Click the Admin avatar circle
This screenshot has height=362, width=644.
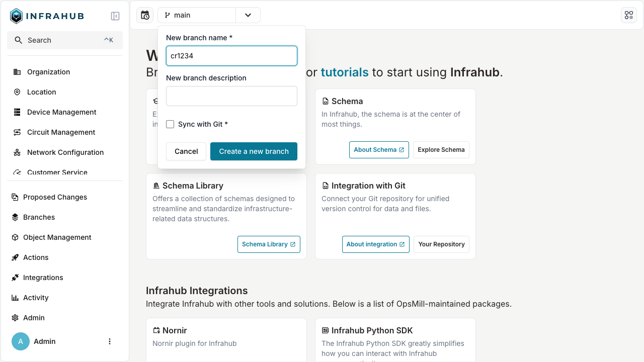pyautogui.click(x=21, y=341)
